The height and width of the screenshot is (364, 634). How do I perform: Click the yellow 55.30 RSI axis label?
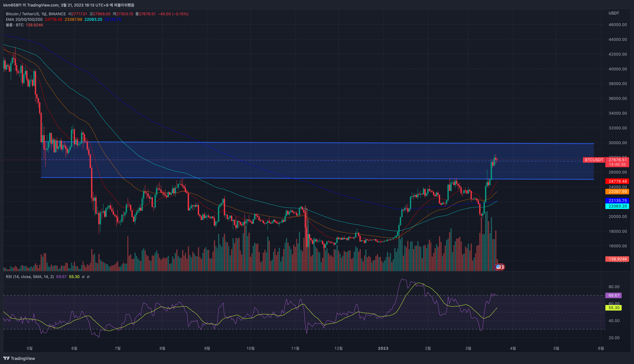(614, 308)
